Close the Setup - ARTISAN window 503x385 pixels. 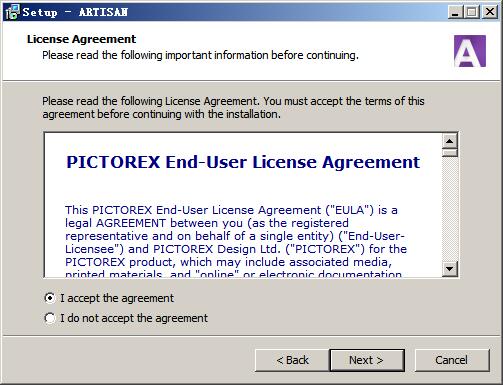point(490,12)
